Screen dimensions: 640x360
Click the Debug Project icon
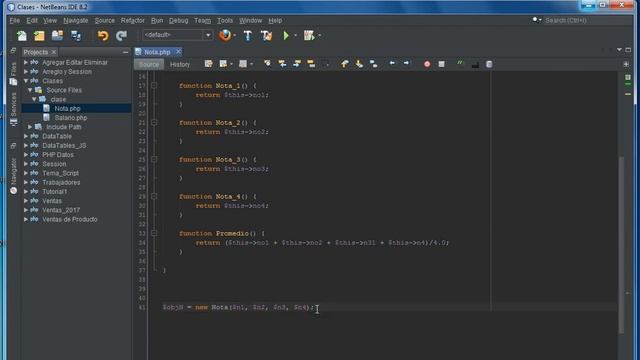(309, 36)
